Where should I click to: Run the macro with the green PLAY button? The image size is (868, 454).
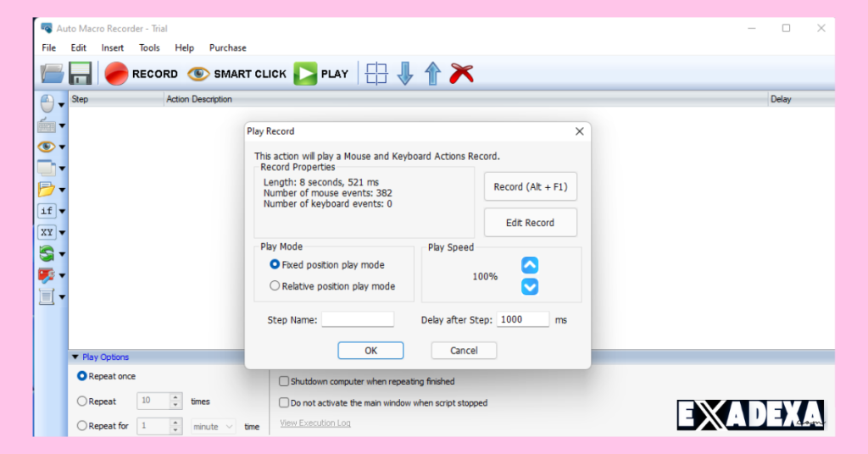321,74
